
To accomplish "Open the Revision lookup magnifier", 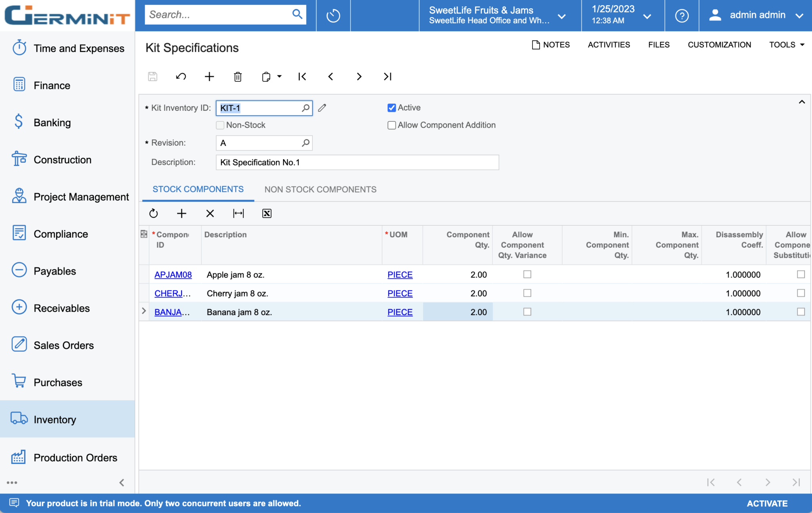I will 305,143.
